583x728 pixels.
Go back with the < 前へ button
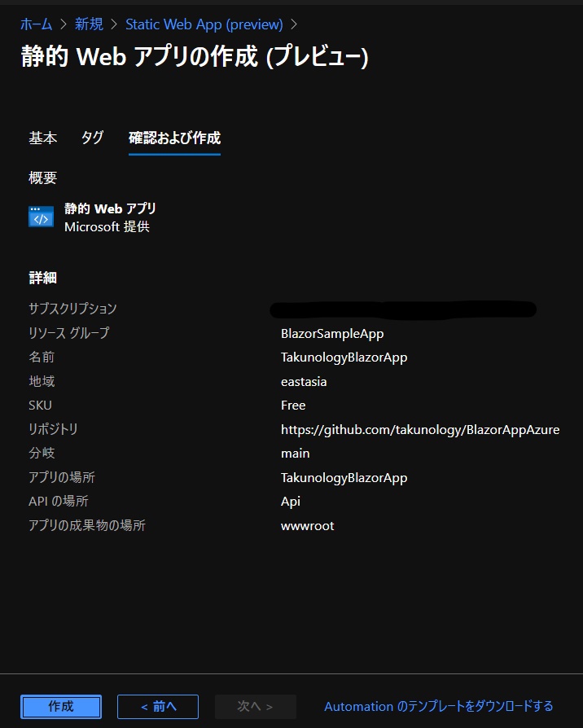(x=158, y=706)
